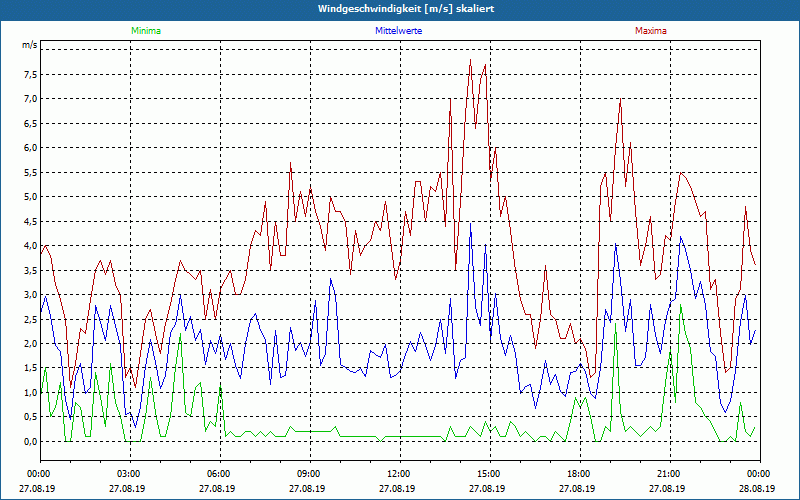Click the Maxima legend label
Screen dimensions: 800x500
tap(651, 31)
